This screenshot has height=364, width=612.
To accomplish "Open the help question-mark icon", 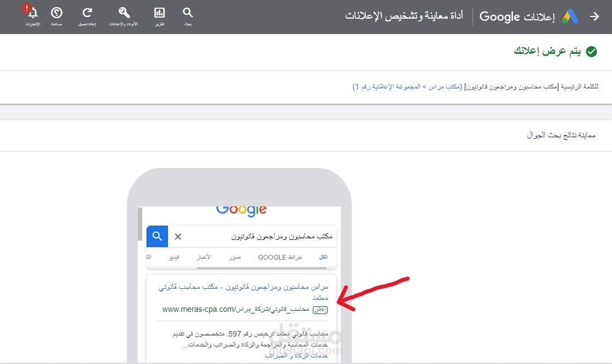I will tap(57, 13).
